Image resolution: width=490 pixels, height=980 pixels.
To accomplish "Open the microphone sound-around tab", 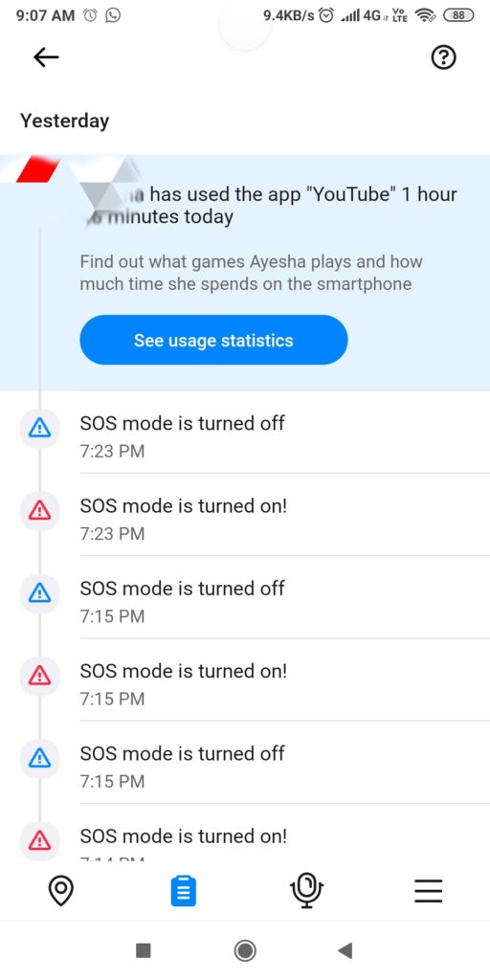I will (x=306, y=891).
